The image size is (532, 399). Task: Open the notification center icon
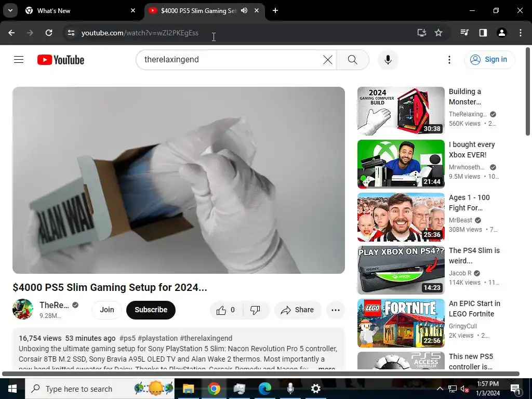point(515,389)
